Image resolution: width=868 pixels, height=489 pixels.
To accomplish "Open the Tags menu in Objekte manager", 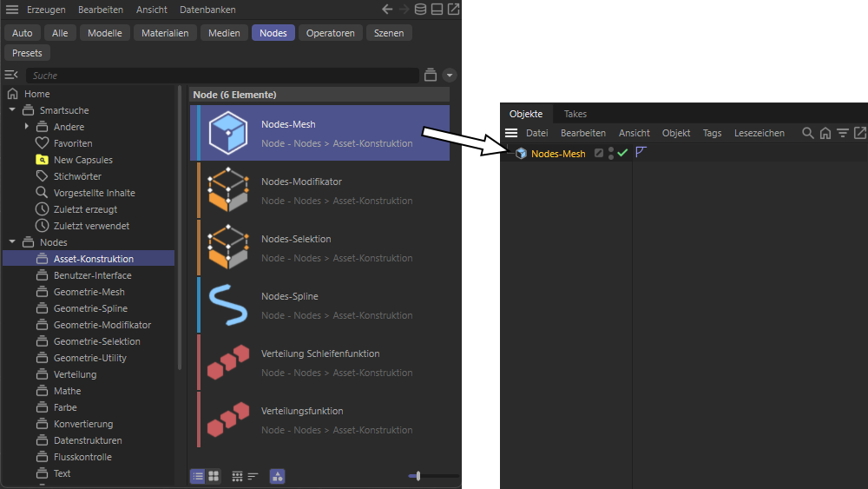I will click(x=712, y=133).
